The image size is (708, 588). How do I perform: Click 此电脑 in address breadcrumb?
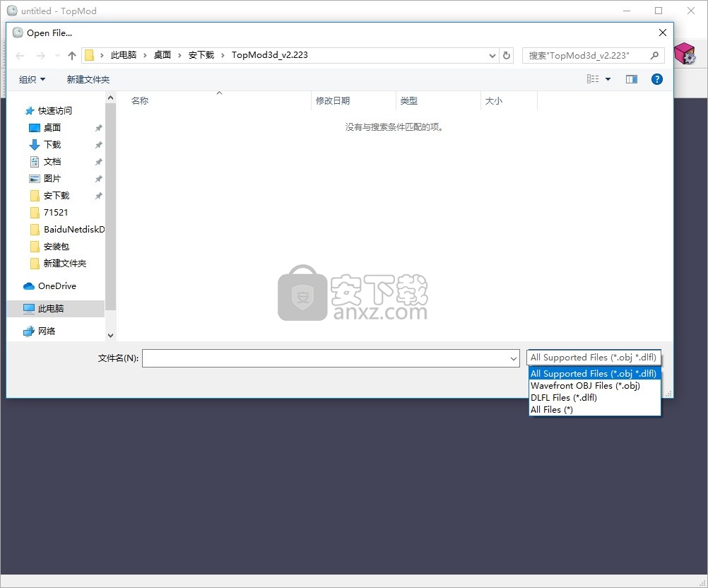click(123, 55)
